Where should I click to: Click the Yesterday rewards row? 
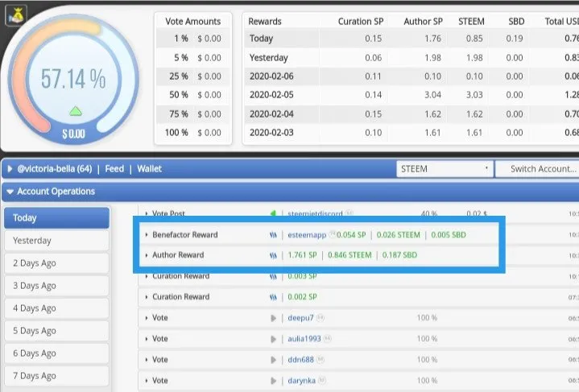coord(412,58)
